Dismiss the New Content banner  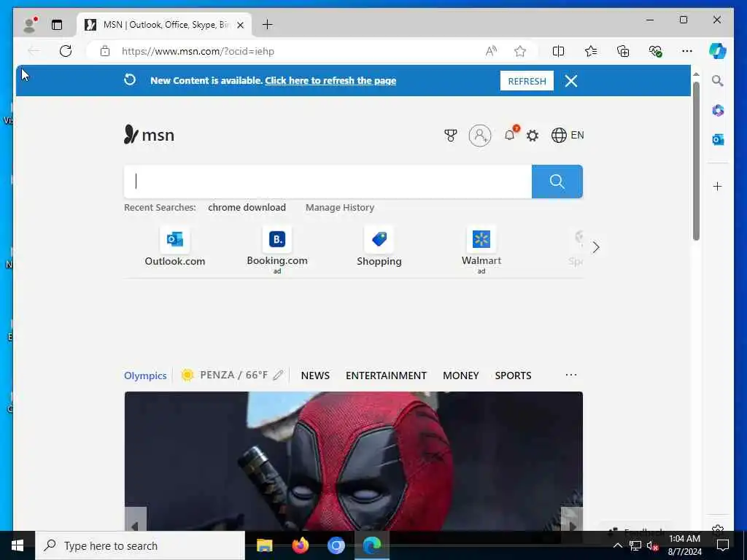coord(570,81)
